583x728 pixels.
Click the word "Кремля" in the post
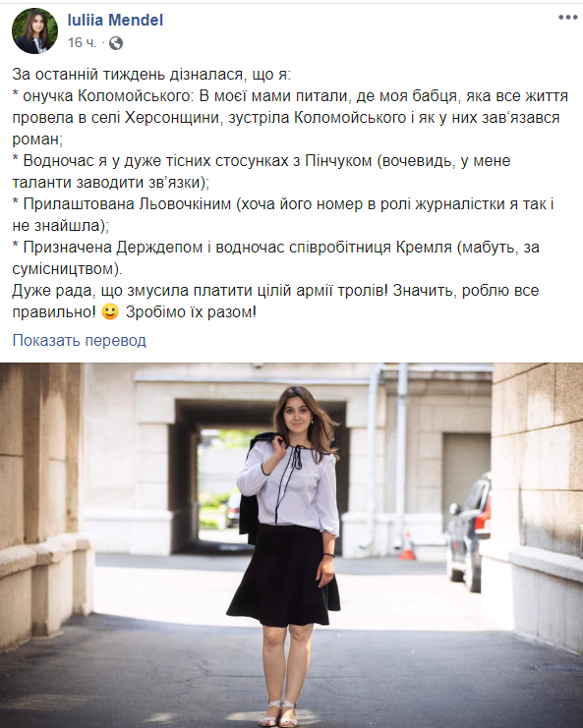tap(424, 247)
